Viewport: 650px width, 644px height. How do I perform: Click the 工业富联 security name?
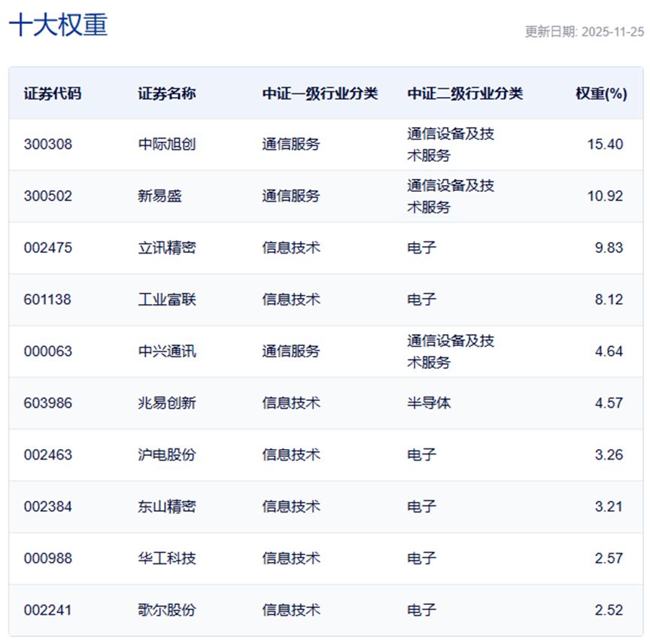tap(167, 299)
